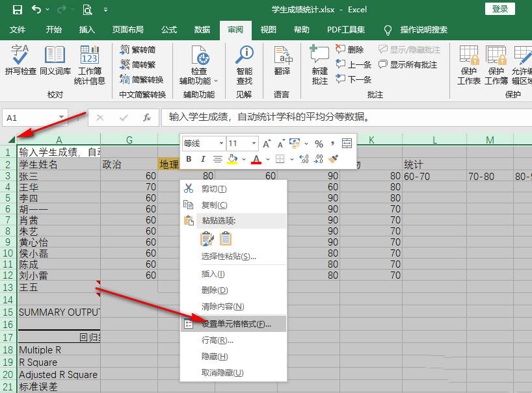Expand the Undo history dropdown

point(47,10)
